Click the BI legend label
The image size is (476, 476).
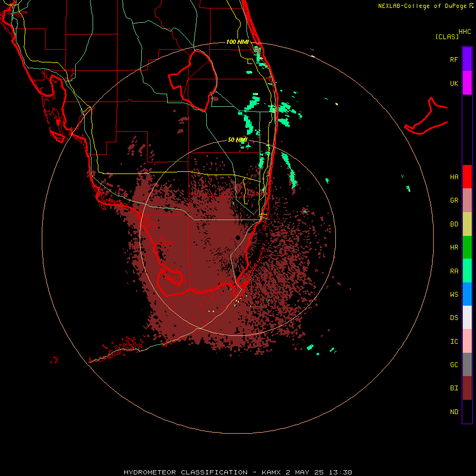454,388
